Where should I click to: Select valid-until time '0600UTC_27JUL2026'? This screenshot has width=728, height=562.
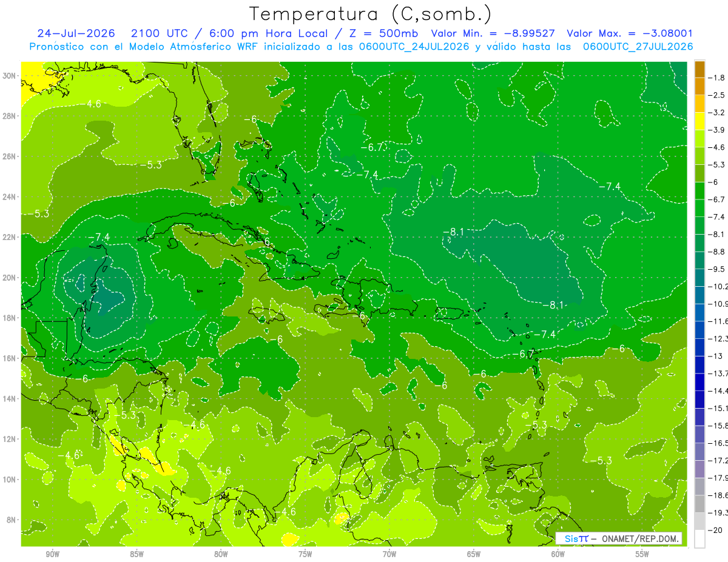coord(638,46)
